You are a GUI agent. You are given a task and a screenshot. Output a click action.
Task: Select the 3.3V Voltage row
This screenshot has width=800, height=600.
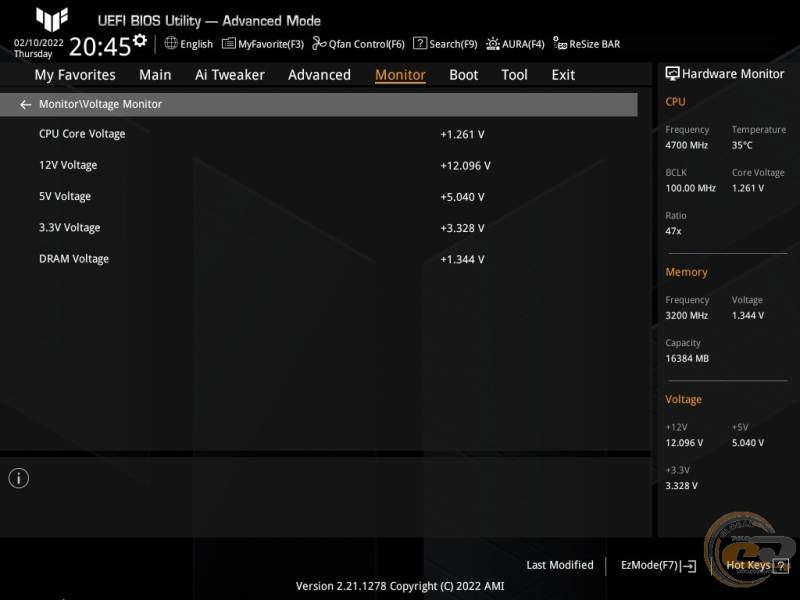(x=318, y=228)
